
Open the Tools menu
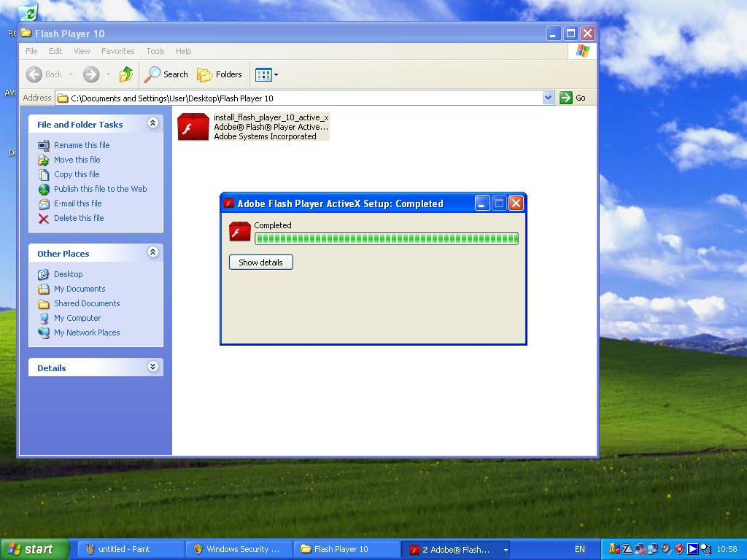pyautogui.click(x=155, y=51)
